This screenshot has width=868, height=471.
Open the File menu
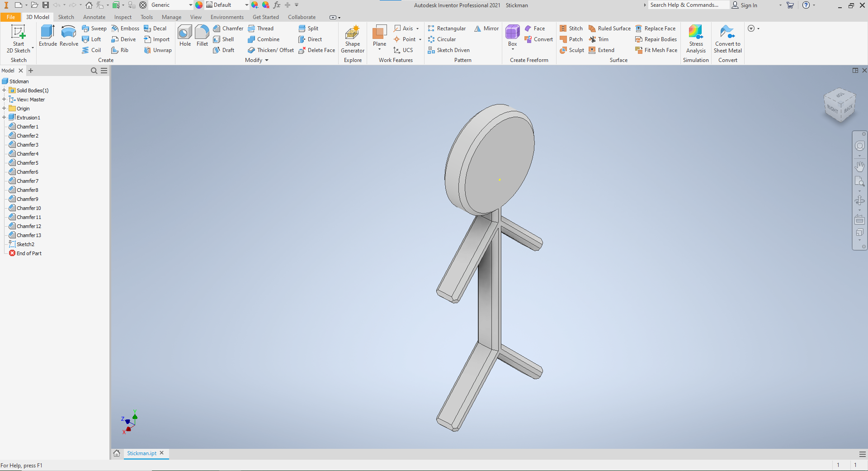click(x=10, y=17)
